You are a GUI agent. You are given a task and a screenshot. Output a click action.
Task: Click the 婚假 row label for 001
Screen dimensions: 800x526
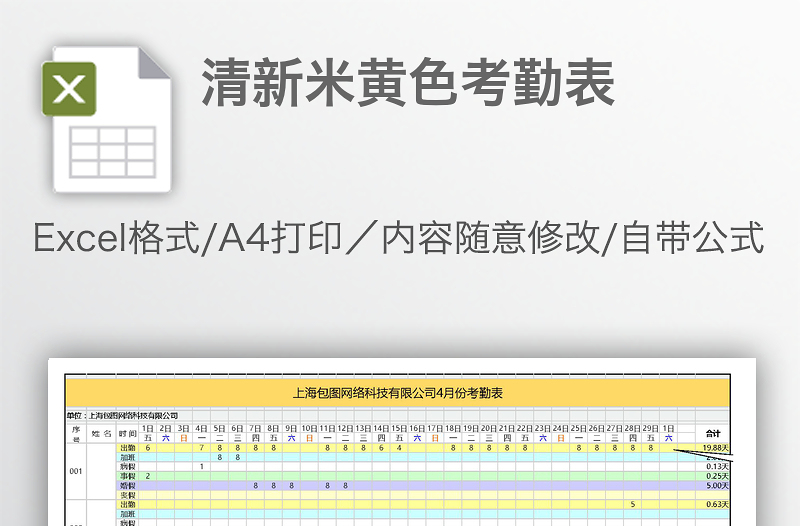pos(128,486)
